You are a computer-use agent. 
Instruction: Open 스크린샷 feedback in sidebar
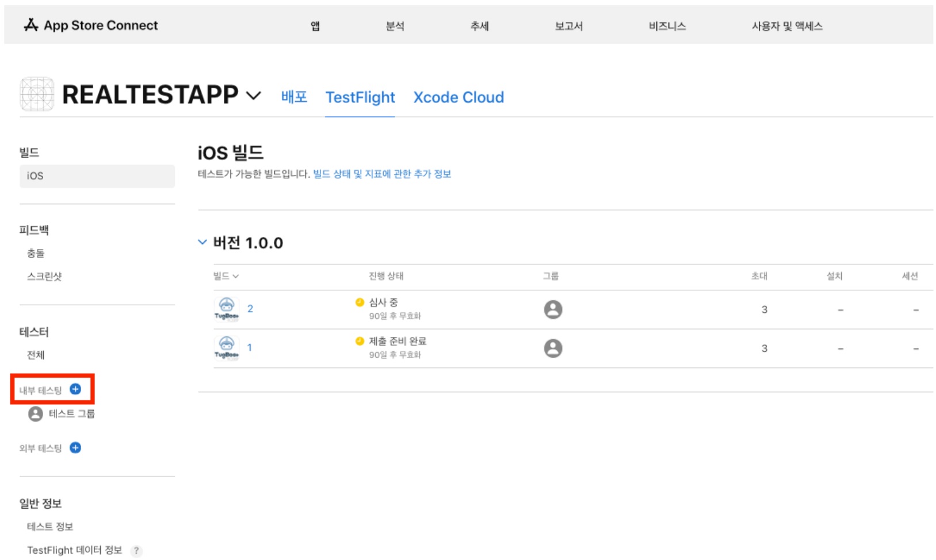coord(44,276)
